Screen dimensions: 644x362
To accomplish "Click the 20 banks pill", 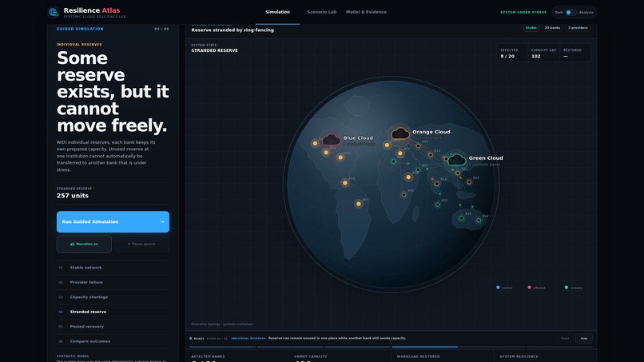I will tap(552, 28).
